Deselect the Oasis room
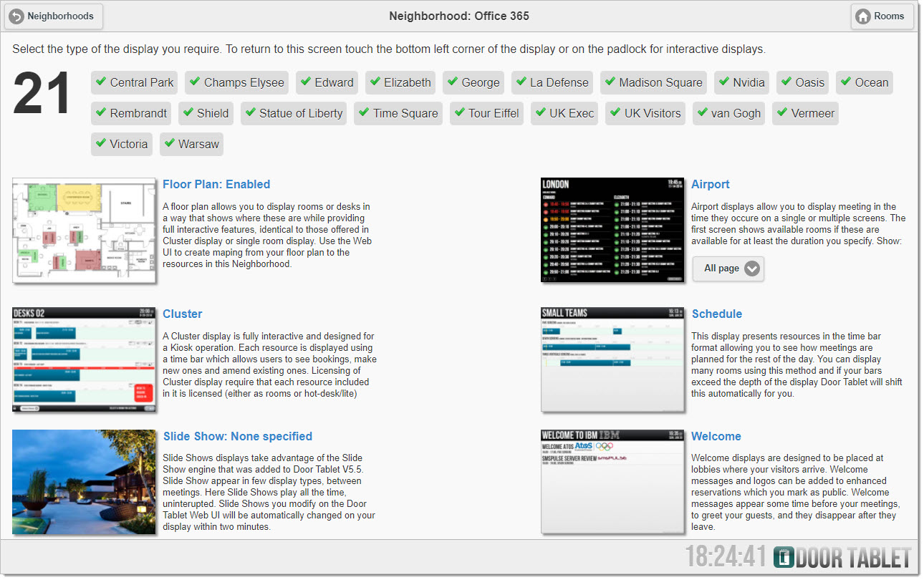This screenshot has height=580, width=924. pyautogui.click(x=802, y=82)
